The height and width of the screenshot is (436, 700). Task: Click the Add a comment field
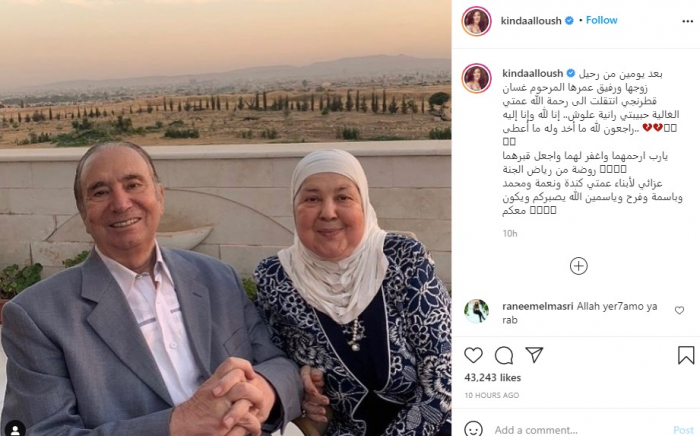[580, 430]
